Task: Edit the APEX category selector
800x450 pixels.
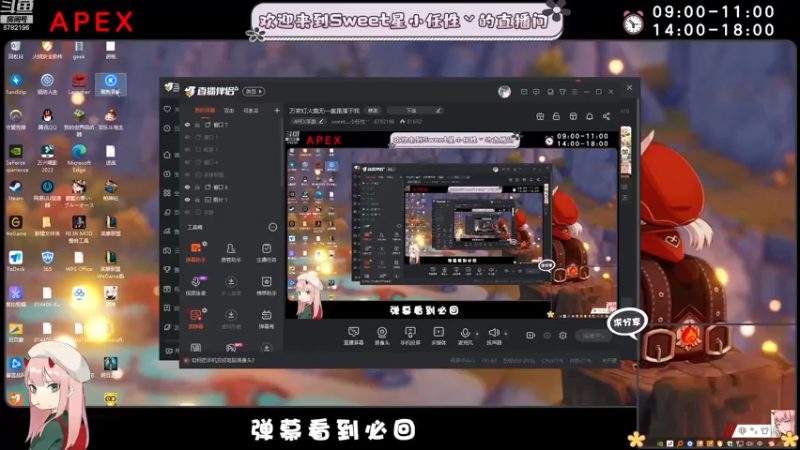Action: pos(308,121)
